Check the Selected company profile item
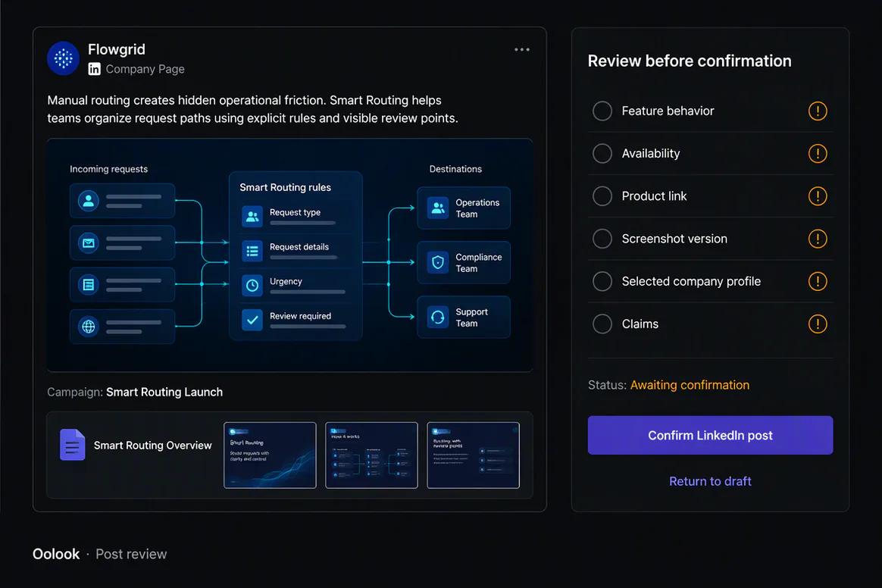Viewport: 882px width, 588px height. point(602,281)
